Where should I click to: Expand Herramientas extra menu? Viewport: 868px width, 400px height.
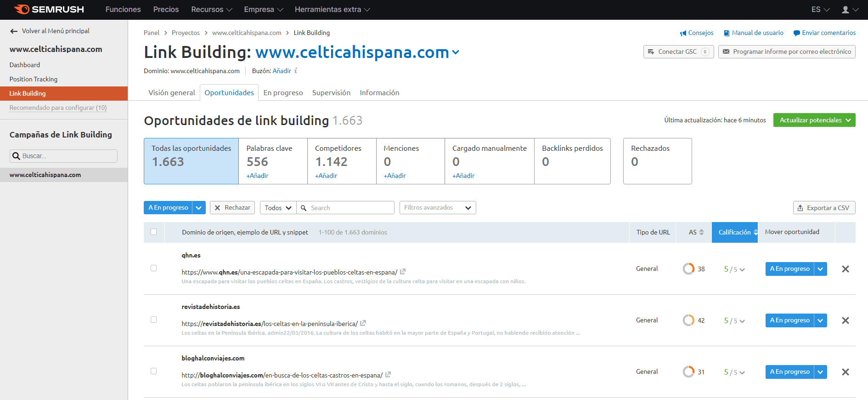pos(333,10)
